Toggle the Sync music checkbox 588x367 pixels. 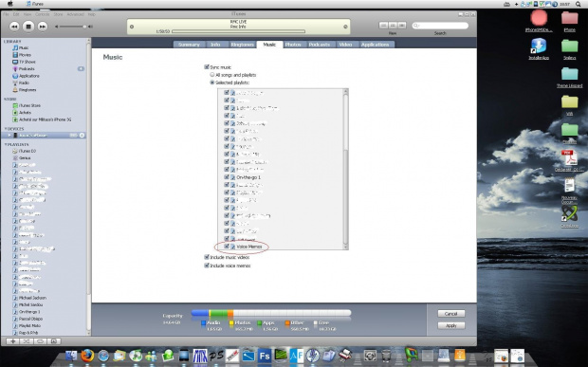pyautogui.click(x=206, y=67)
